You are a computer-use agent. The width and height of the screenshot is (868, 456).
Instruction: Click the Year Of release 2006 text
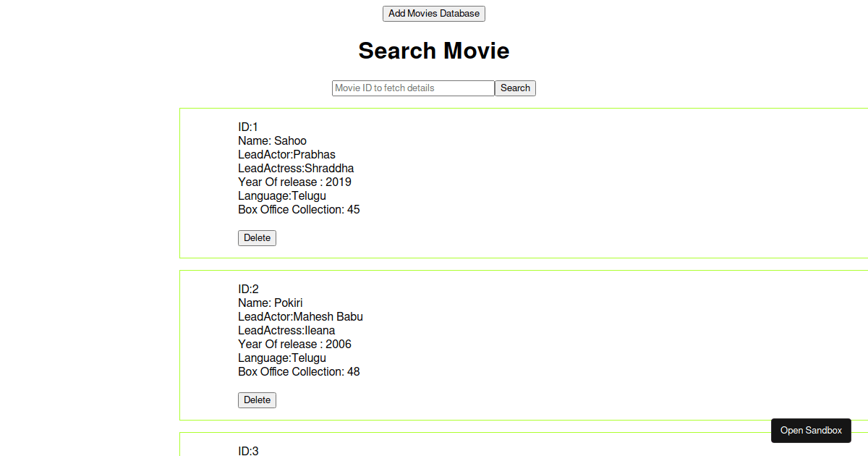(294, 345)
